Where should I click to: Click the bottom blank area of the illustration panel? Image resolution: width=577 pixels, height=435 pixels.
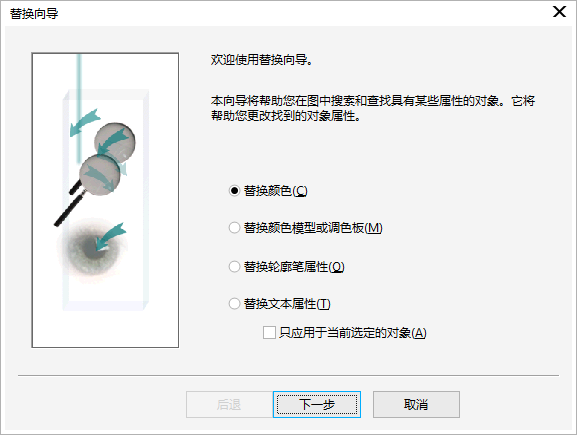tap(105, 328)
